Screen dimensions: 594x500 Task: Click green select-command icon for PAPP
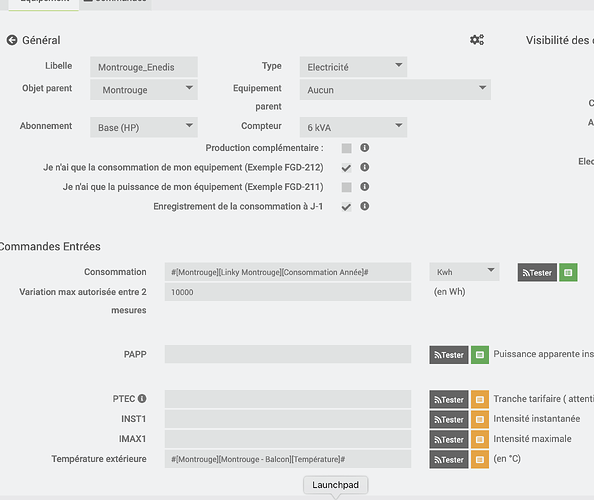480,355
